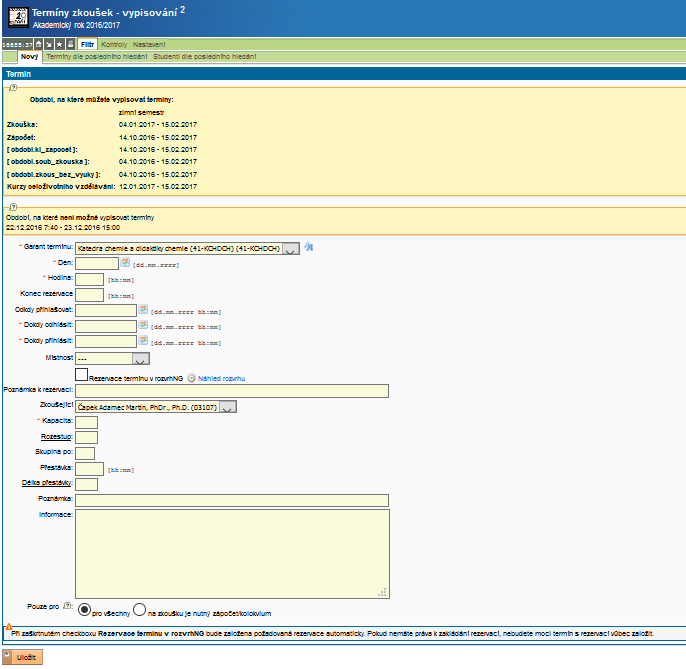686x669 pixels.
Task: Open the 'Termíny dle posledního hledání' tab
Action: coord(96,57)
